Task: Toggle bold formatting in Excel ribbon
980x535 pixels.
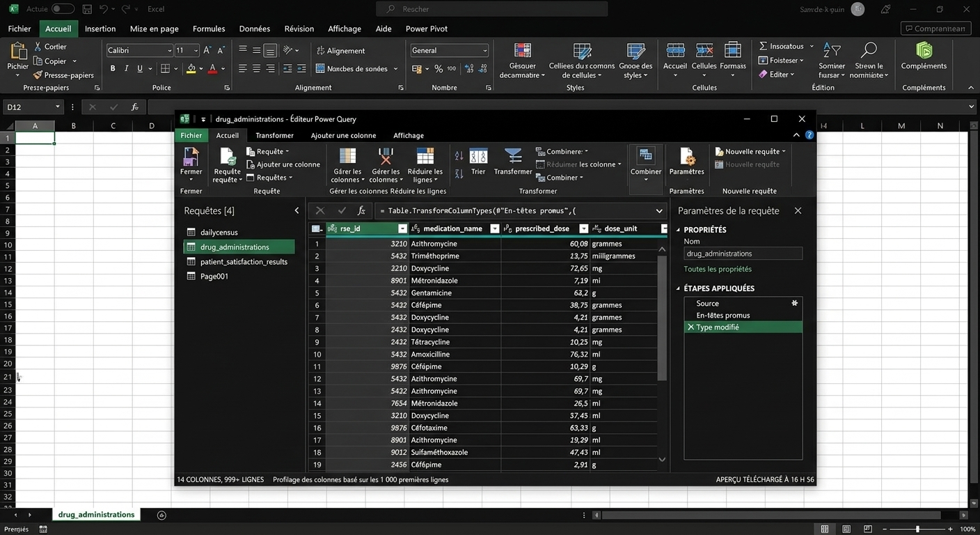Action: (x=113, y=68)
